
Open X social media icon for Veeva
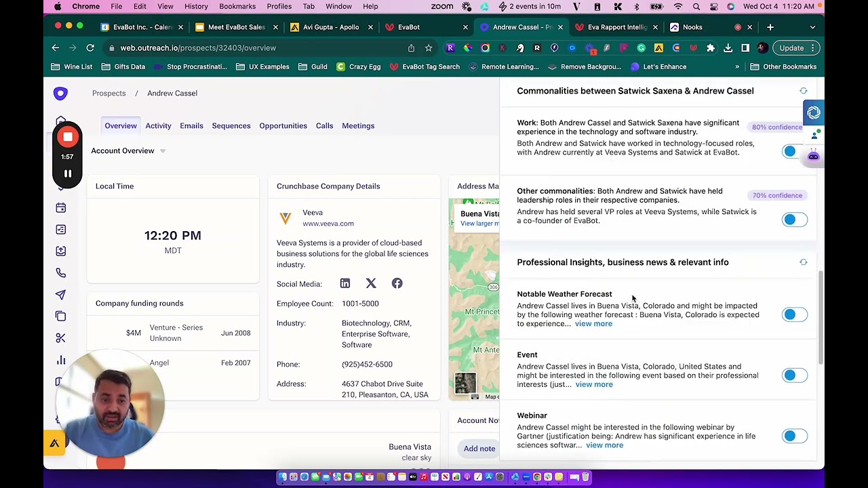click(x=371, y=283)
